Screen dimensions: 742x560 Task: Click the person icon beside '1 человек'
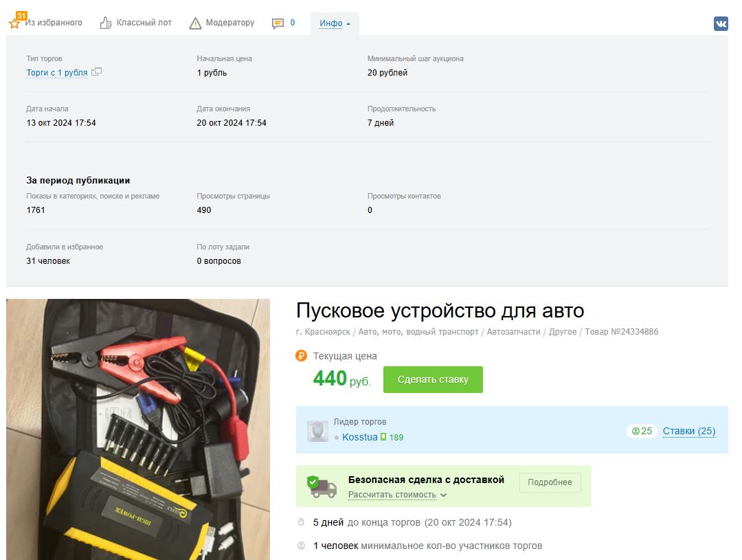[x=301, y=546]
